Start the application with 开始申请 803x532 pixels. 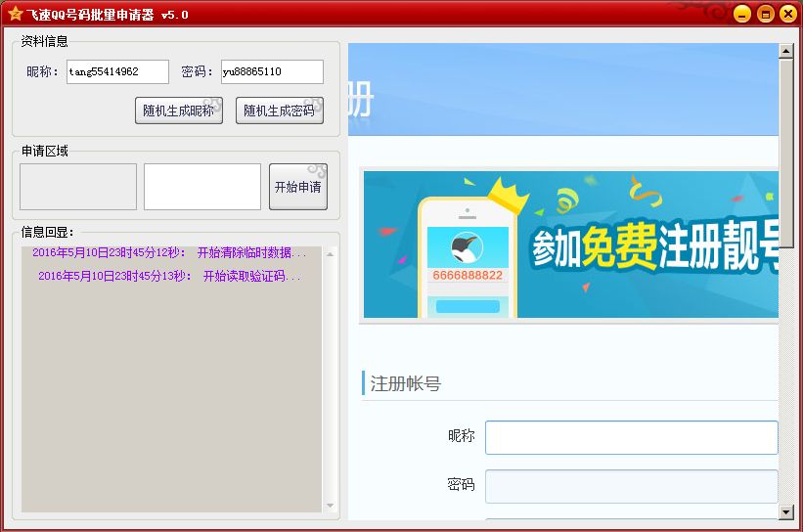298,187
